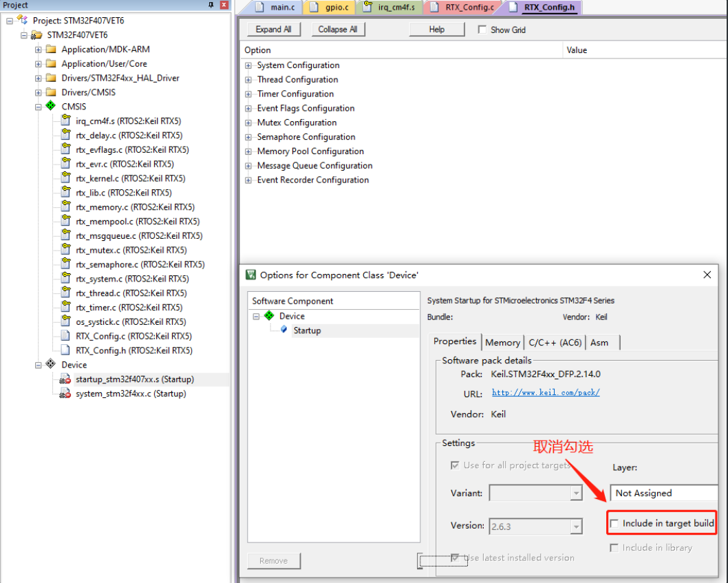Image resolution: width=728 pixels, height=583 pixels.
Task: Expand the System Configuration tree node
Action: coord(248,65)
